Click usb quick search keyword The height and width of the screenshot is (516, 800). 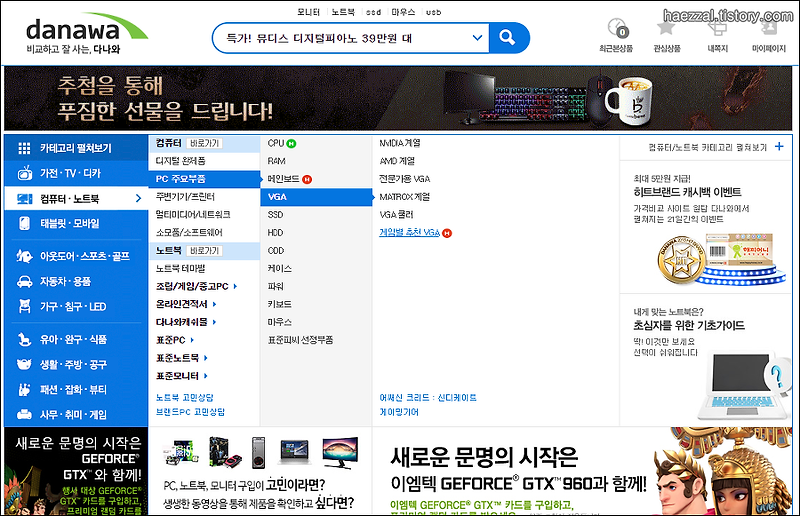pyautogui.click(x=434, y=12)
